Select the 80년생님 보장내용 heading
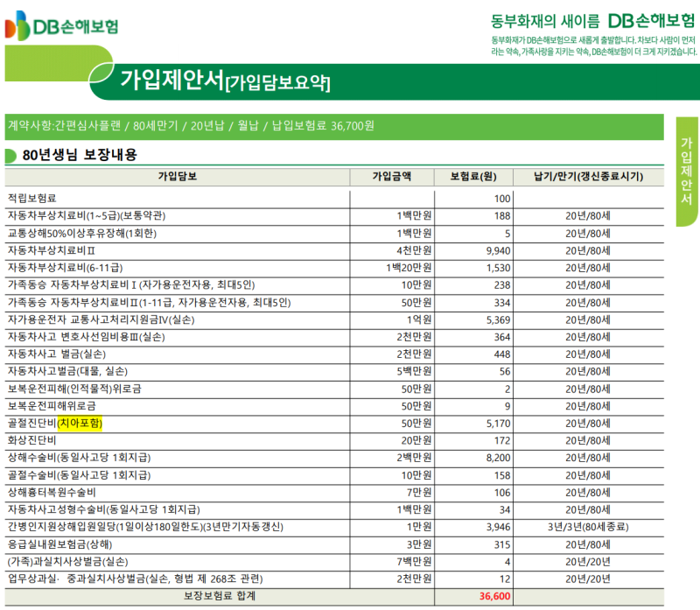The width and height of the screenshot is (700, 610). [x=80, y=155]
